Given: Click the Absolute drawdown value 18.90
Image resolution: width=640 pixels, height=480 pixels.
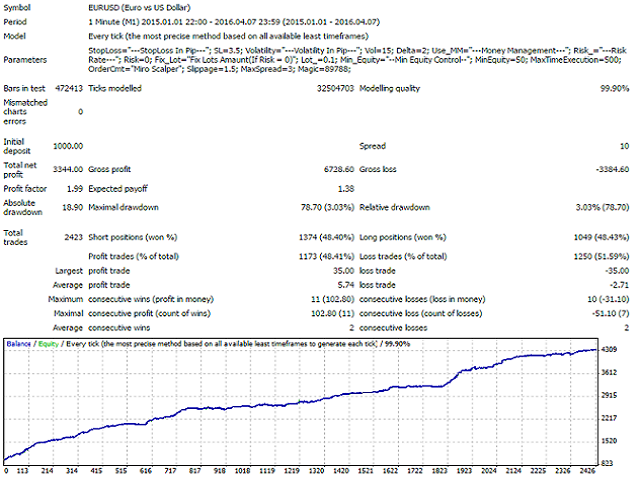Looking at the screenshot, I should (73, 208).
